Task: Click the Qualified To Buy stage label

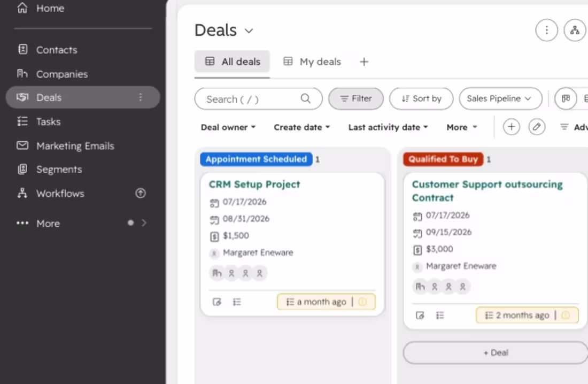Action: (443, 159)
